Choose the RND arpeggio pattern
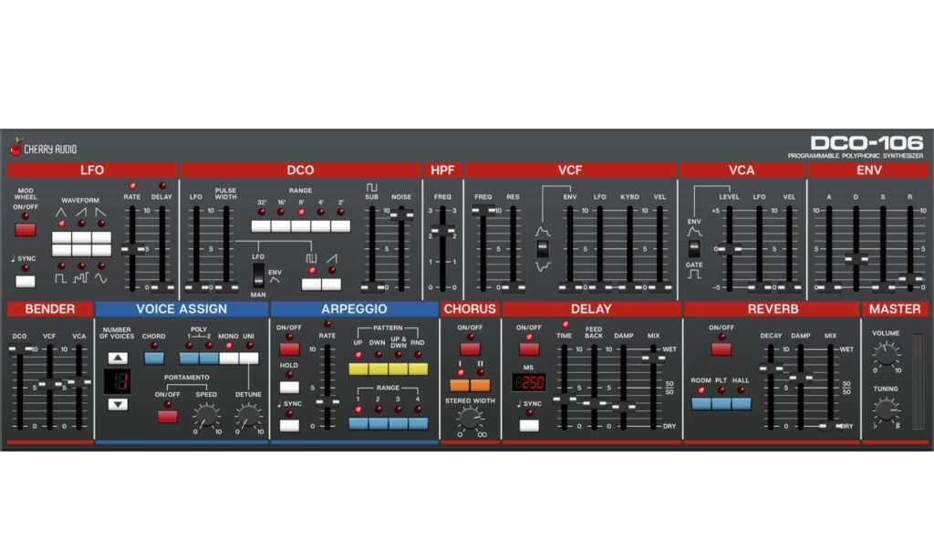934x560 pixels. point(418,369)
